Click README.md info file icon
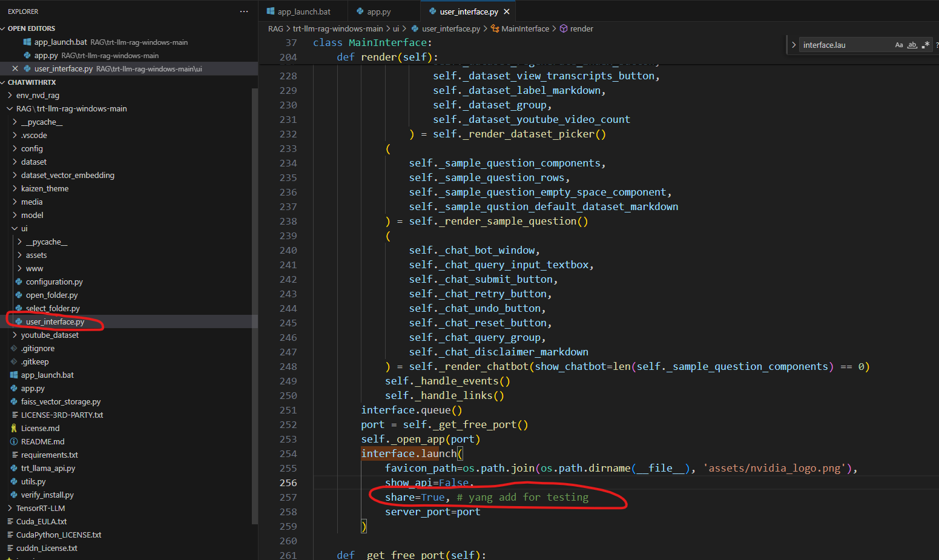 [14, 441]
